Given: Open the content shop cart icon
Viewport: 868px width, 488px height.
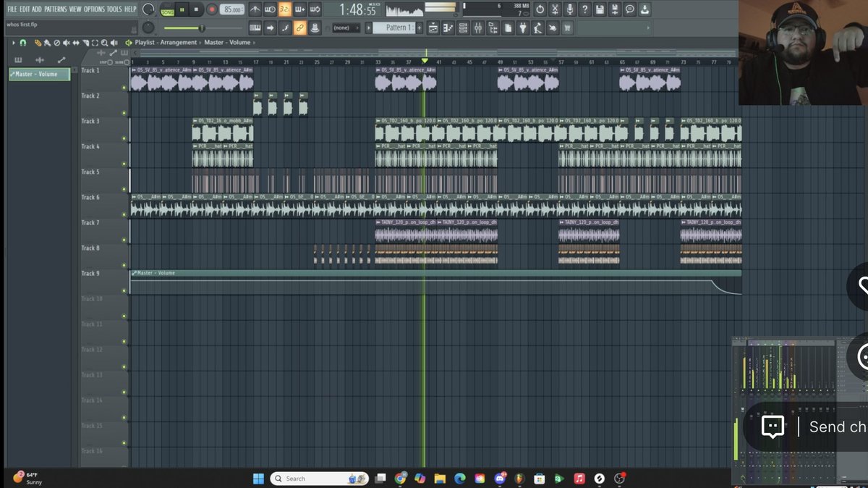Looking at the screenshot, I should click(x=567, y=28).
